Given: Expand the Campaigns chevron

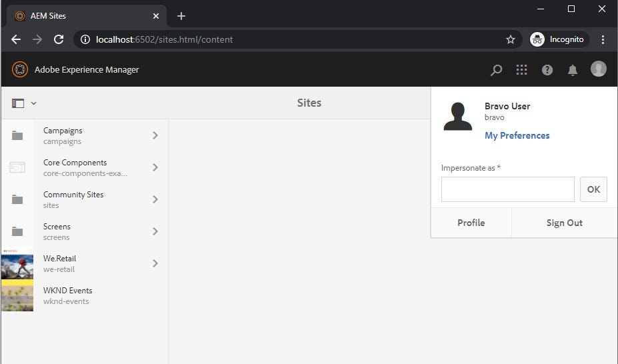Looking at the screenshot, I should coord(155,135).
